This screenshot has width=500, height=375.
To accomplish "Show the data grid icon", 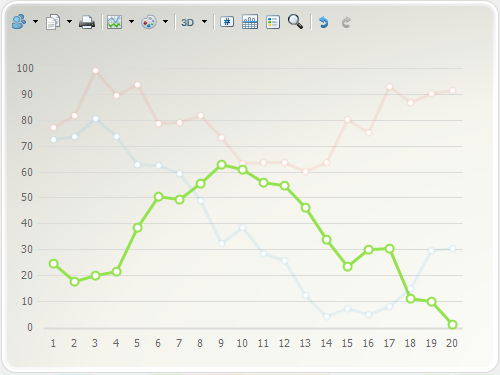I will 250,22.
